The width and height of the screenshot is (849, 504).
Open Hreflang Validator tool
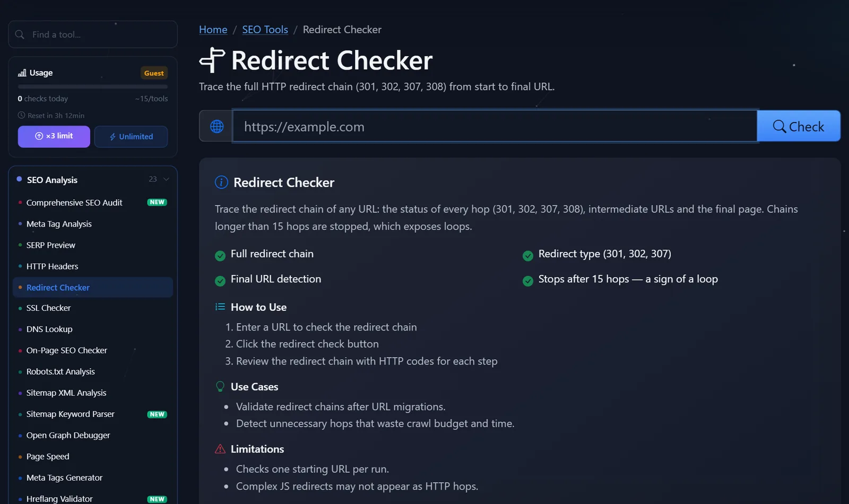(x=93, y=497)
